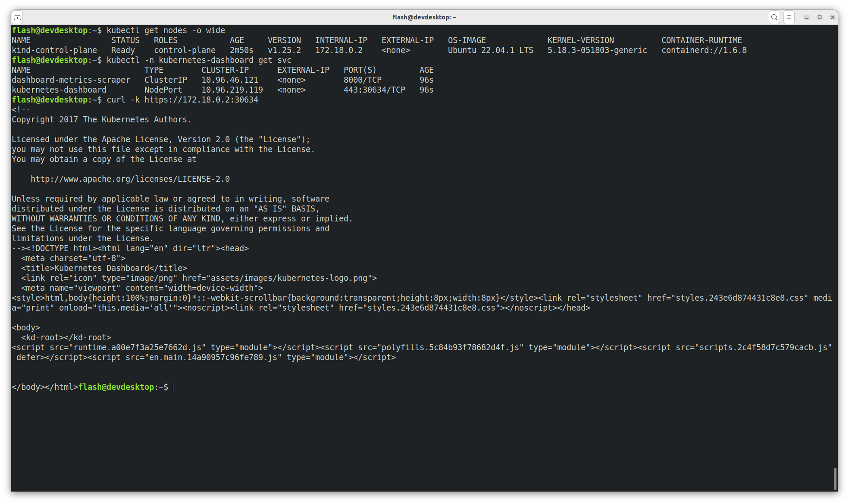Click the runtime.a00e7f3a25e7662d.js script source
Image resolution: width=849 pixels, height=504 pixels.
[x=140, y=347]
